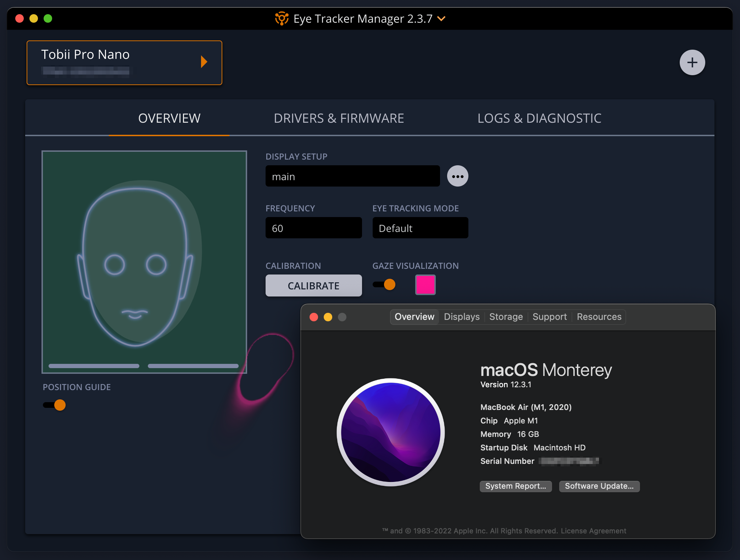The height and width of the screenshot is (560, 740).
Task: Click the Software Update button
Action: pos(599,486)
